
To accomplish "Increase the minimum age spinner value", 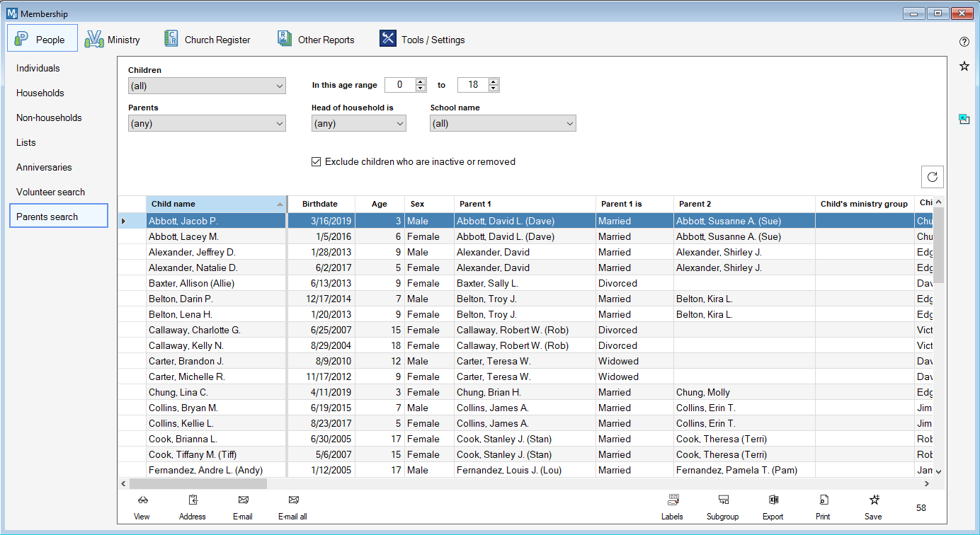I will point(421,81).
